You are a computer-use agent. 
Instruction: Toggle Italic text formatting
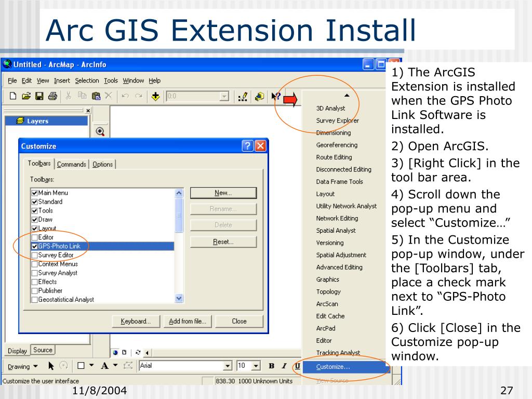284,366
